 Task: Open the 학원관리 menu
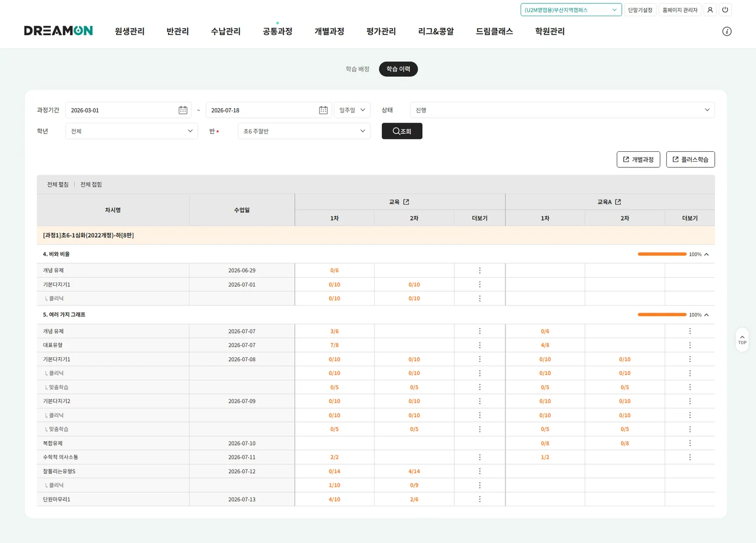(550, 31)
